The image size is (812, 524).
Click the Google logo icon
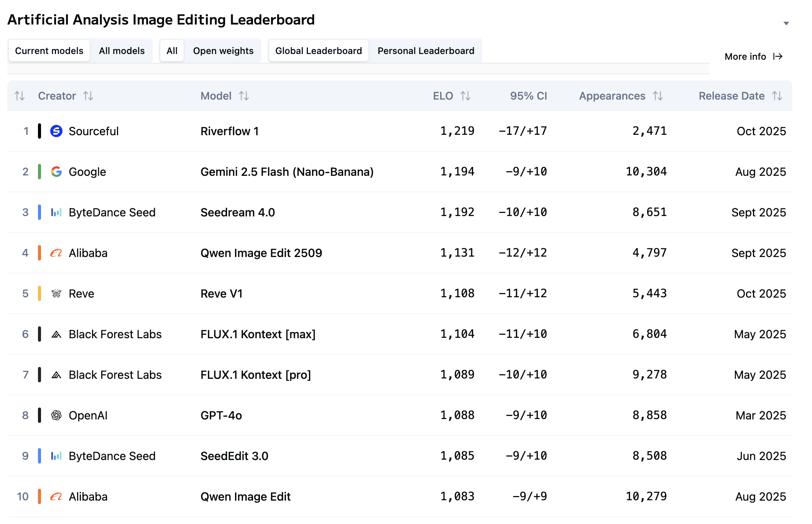[x=56, y=172]
